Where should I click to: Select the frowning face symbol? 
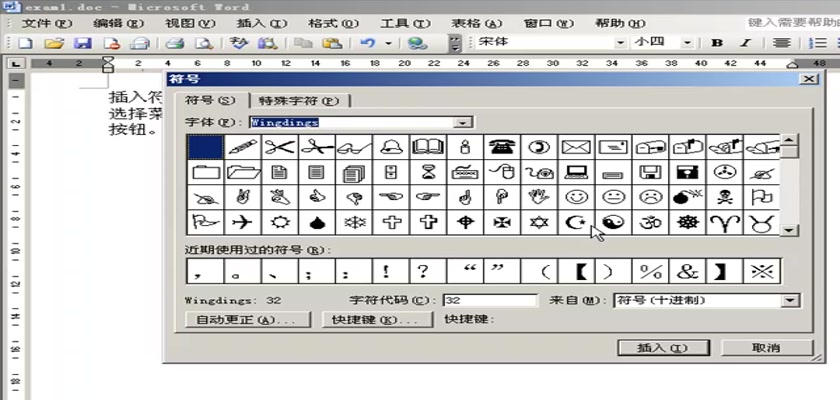tap(650, 197)
